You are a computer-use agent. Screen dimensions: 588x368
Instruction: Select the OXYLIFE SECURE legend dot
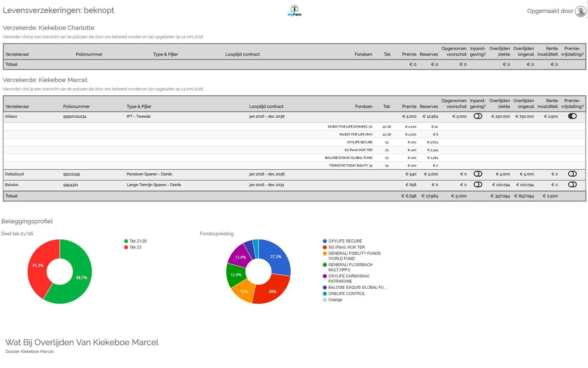pos(325,241)
